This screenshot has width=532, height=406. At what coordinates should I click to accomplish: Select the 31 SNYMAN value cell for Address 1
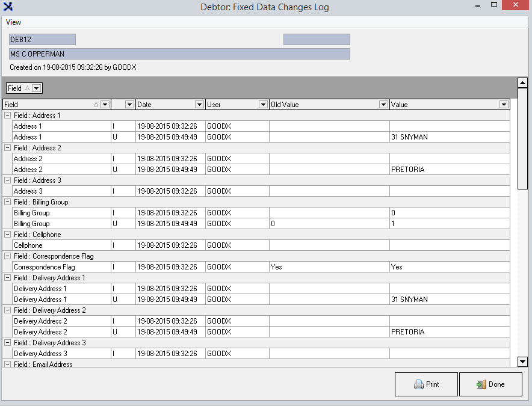(449, 137)
